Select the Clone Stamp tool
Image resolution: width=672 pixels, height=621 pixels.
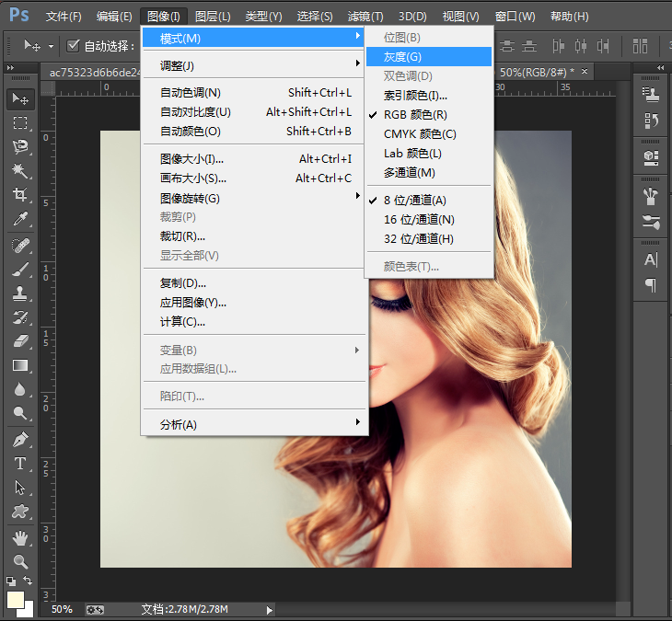point(20,293)
